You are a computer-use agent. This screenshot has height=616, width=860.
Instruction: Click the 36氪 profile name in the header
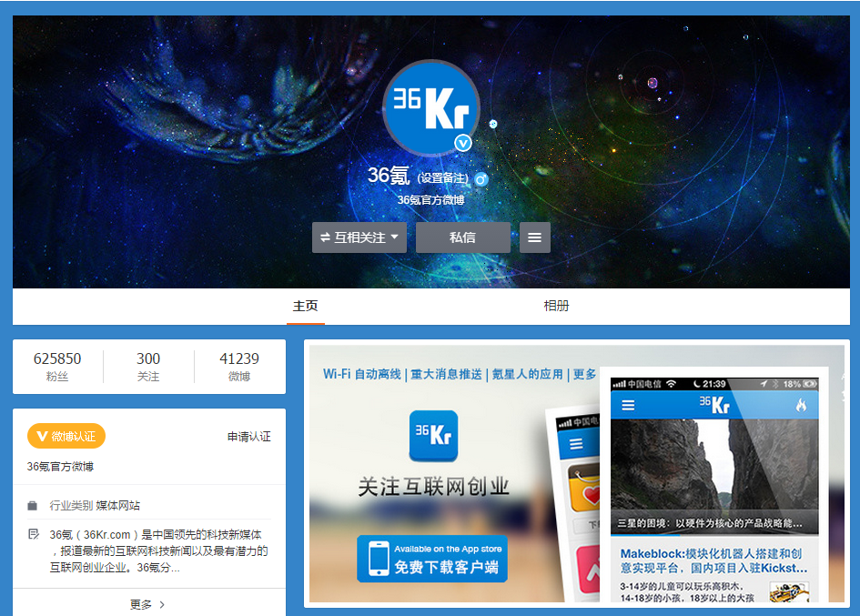pos(389,177)
